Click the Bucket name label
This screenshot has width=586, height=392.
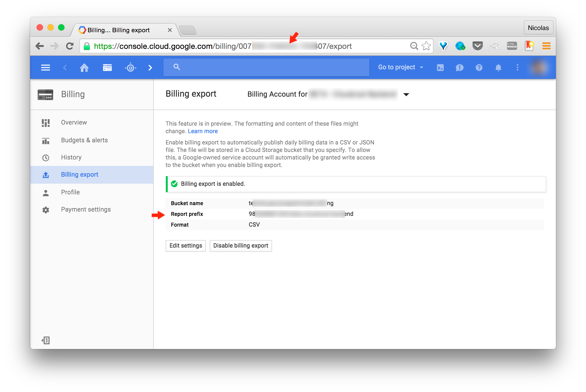pos(187,203)
